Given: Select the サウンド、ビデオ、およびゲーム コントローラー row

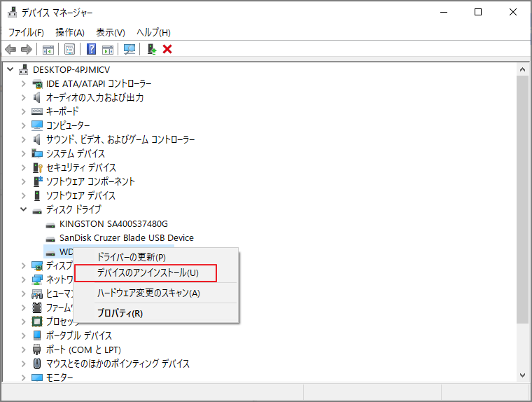Looking at the screenshot, I should pos(120,139).
